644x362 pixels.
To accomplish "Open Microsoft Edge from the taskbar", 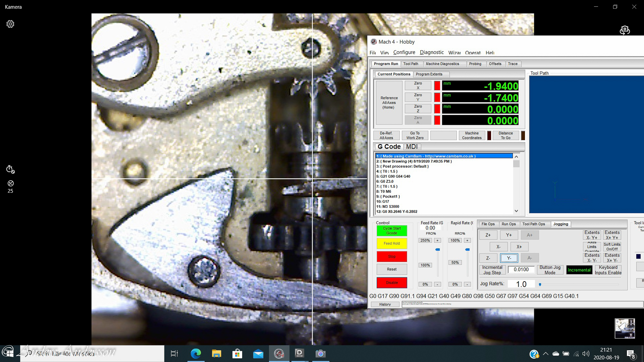I will coord(195,354).
